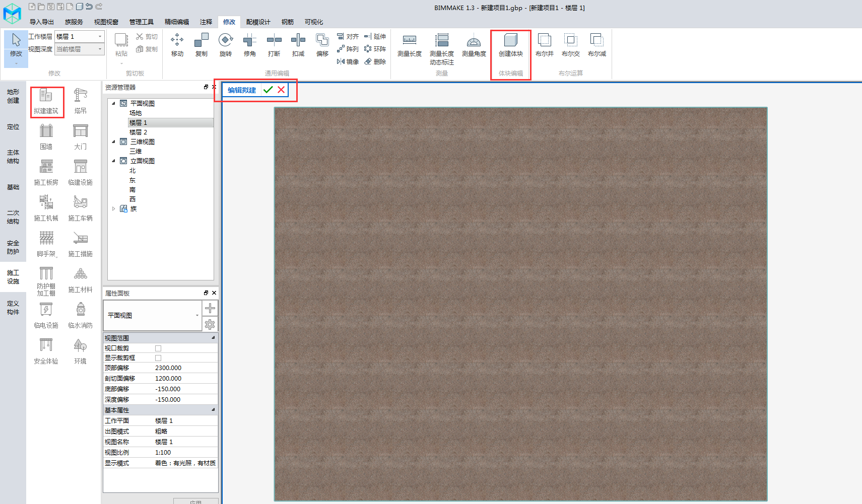Select the 安全体验 tool
862x504 pixels.
[x=46, y=351]
